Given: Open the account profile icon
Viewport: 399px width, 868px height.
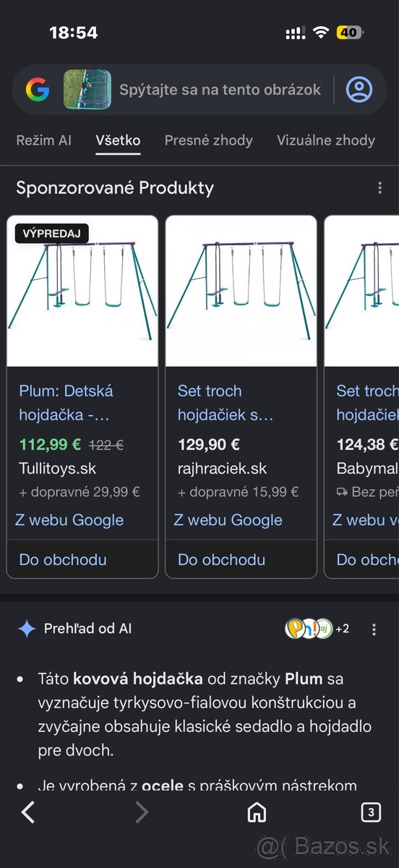Looking at the screenshot, I should (x=359, y=90).
